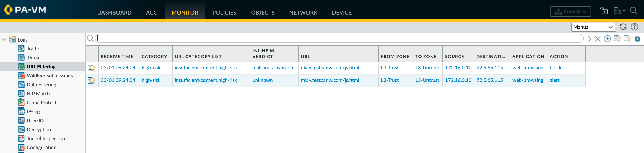The height and width of the screenshot is (153, 644).
Task: Click the export log icon
Action: (637, 39)
